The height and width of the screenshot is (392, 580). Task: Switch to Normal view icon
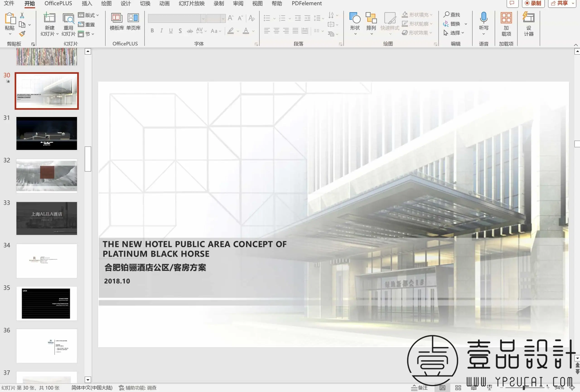point(442,388)
